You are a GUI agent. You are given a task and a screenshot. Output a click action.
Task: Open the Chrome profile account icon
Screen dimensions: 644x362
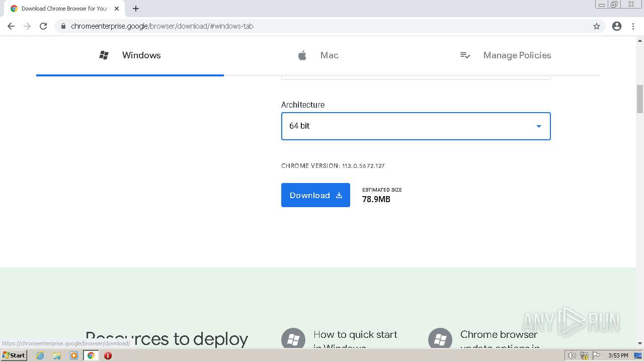pos(617,26)
